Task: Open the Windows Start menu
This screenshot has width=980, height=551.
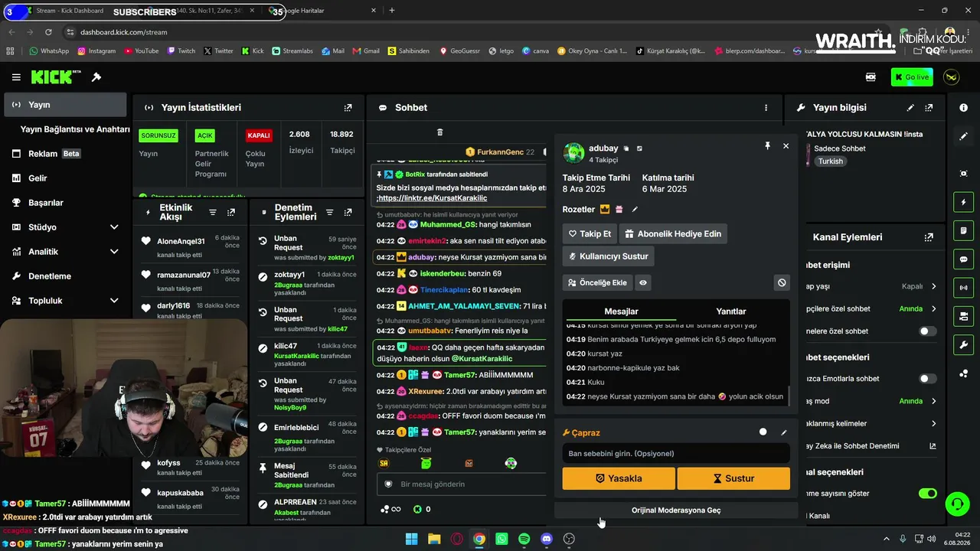Action: click(411, 539)
